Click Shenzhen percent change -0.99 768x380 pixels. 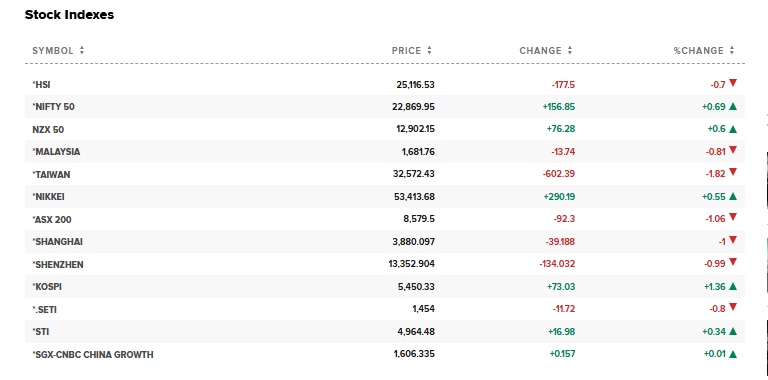tap(716, 264)
